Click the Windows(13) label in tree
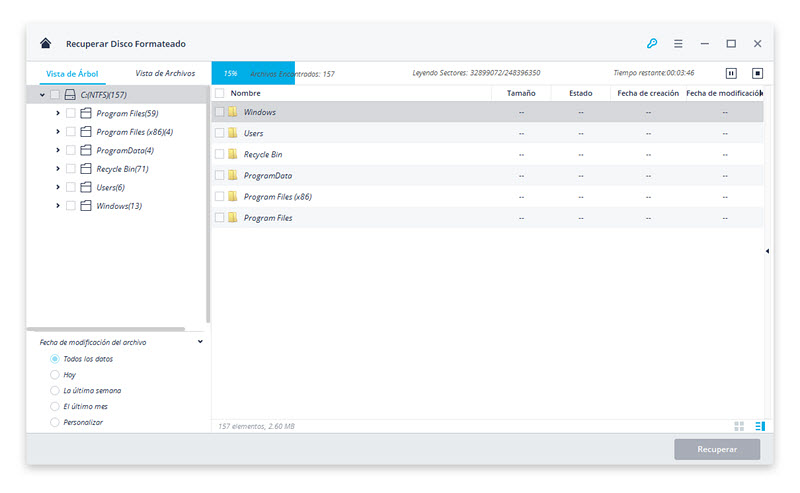Image resolution: width=800 pixels, height=493 pixels. click(119, 206)
